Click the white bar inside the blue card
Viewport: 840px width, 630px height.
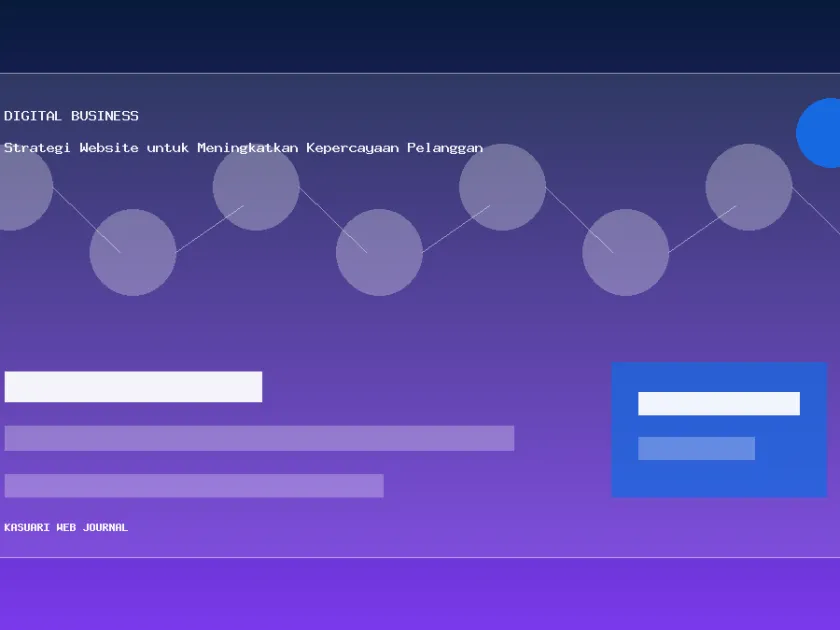point(719,403)
